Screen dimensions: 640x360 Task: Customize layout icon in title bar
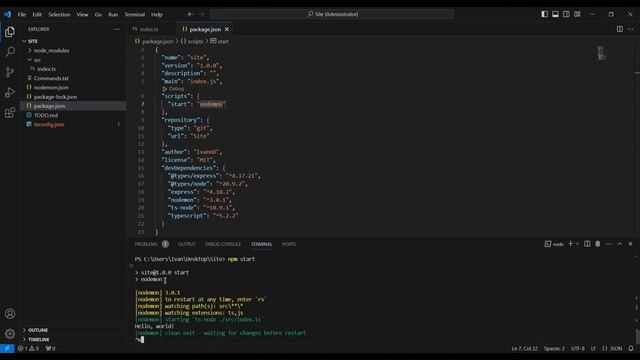click(577, 14)
